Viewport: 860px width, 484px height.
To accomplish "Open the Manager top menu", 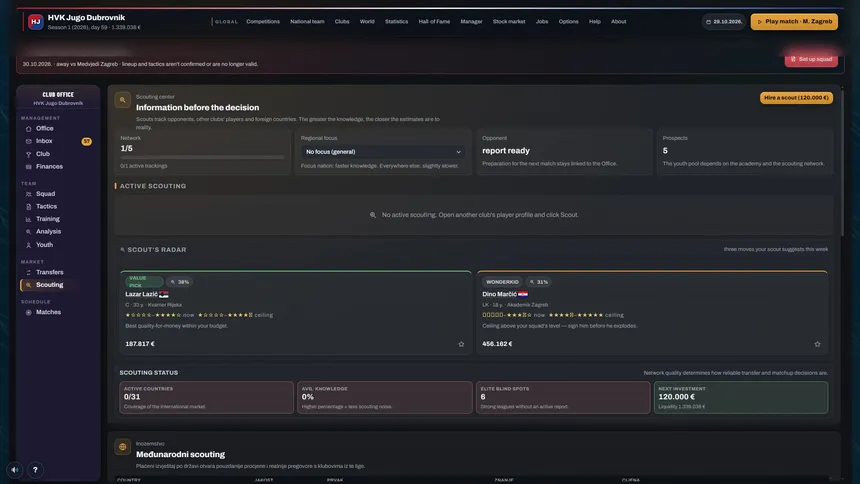I will point(471,21).
